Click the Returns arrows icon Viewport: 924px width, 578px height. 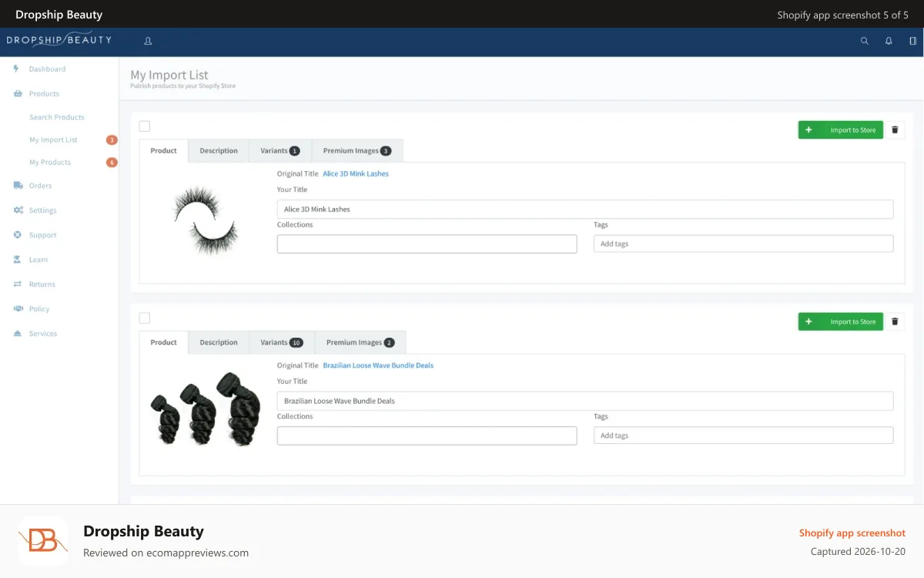pos(18,284)
